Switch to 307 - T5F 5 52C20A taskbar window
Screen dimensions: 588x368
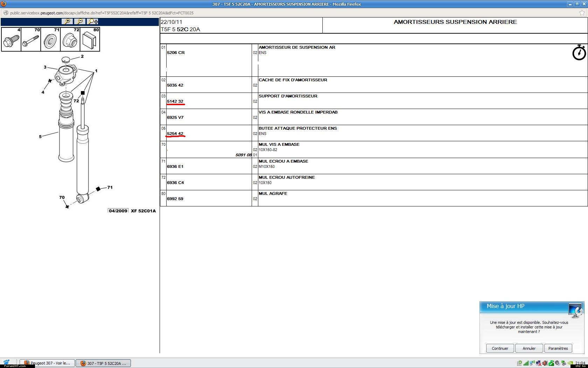pyautogui.click(x=103, y=363)
